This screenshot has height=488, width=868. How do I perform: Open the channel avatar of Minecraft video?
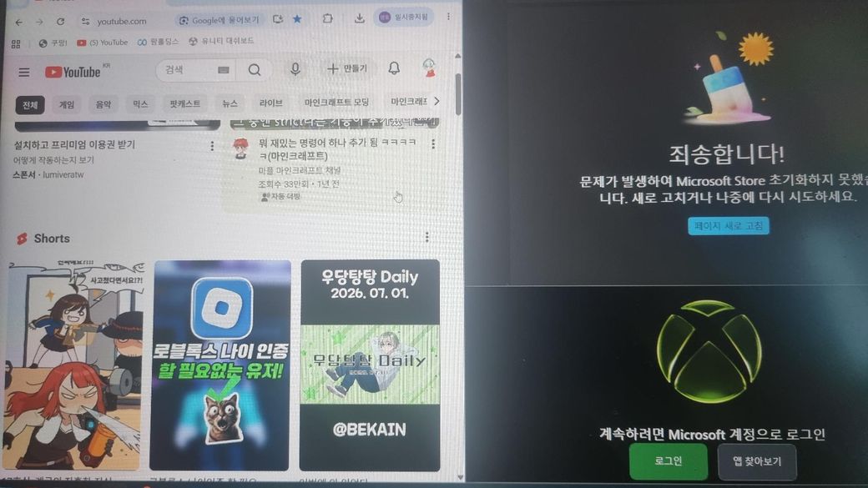click(241, 148)
